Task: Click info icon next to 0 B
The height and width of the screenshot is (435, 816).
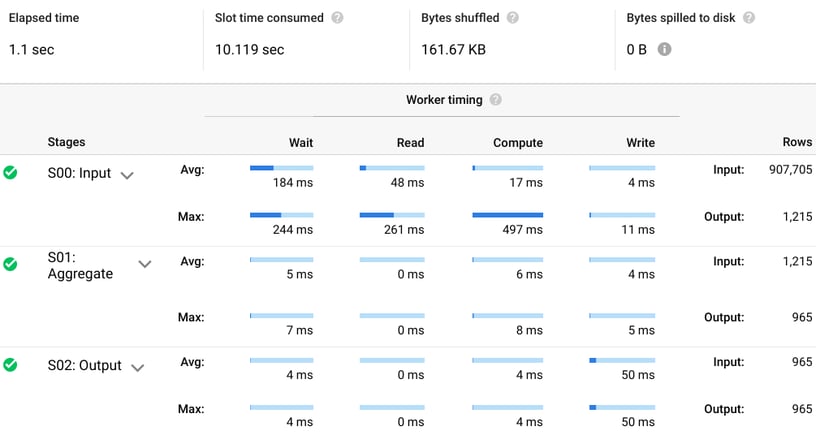Action: (x=664, y=49)
